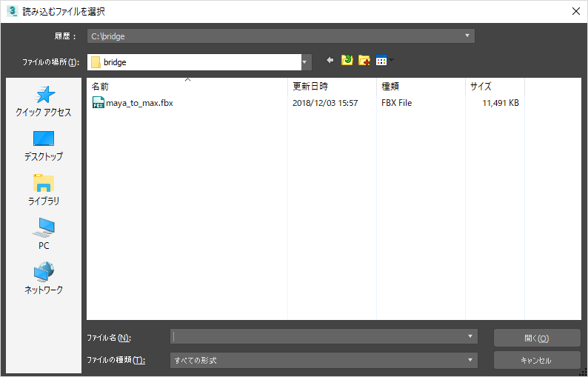The image size is (588, 377).
Task: Expand the file location (ファイルの場所) dropdown
Action: coord(305,62)
